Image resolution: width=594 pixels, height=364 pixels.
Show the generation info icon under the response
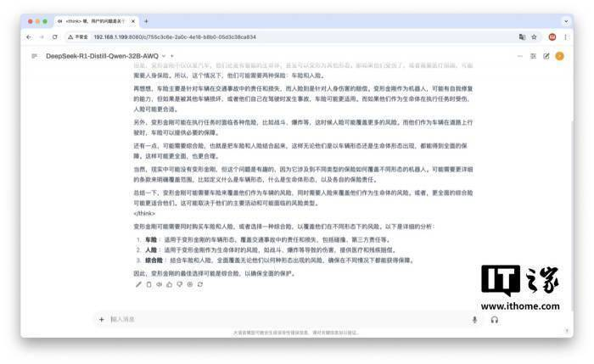pos(190,284)
